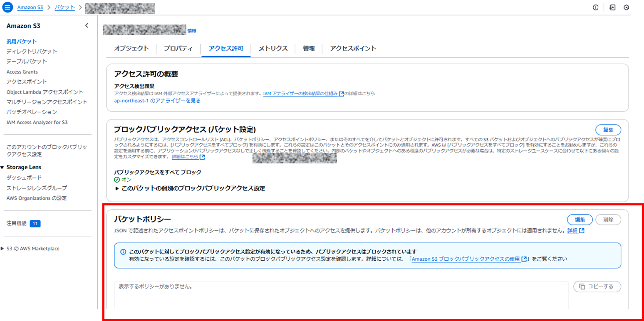Switch to the プロパティ tab
Viewport: 644px width, 321px height.
tap(178, 49)
